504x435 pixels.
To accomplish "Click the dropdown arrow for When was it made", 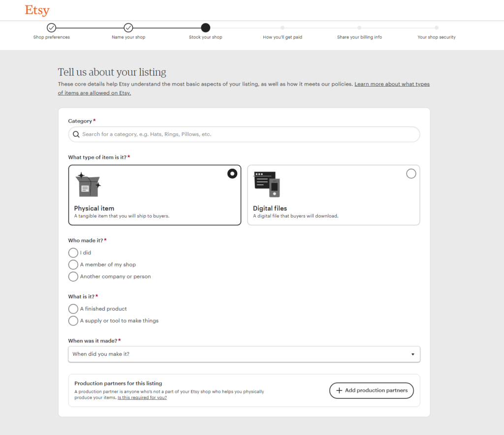I will click(413, 354).
